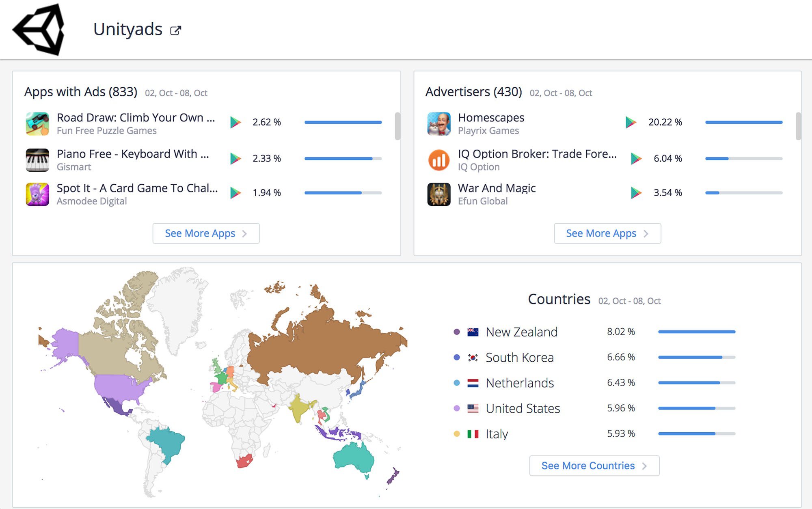
Task: Click the New Zealand purple legend dot
Action: [457, 332]
